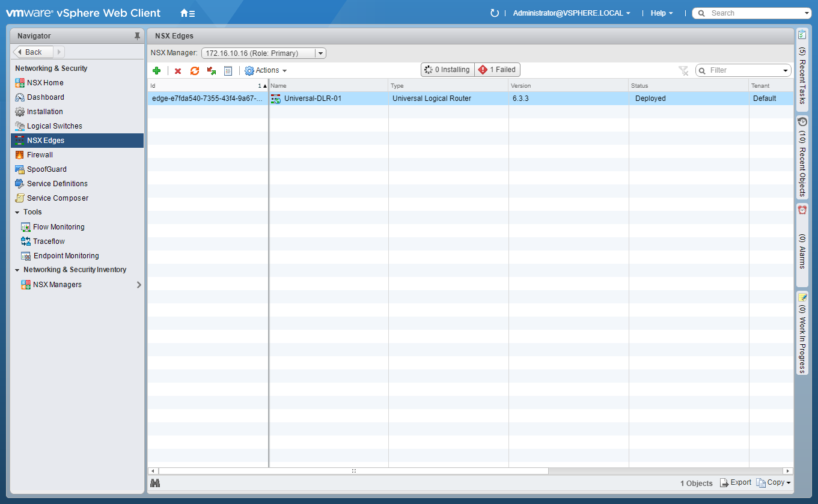
Task: Open the Actions dropdown menu
Action: tap(266, 70)
